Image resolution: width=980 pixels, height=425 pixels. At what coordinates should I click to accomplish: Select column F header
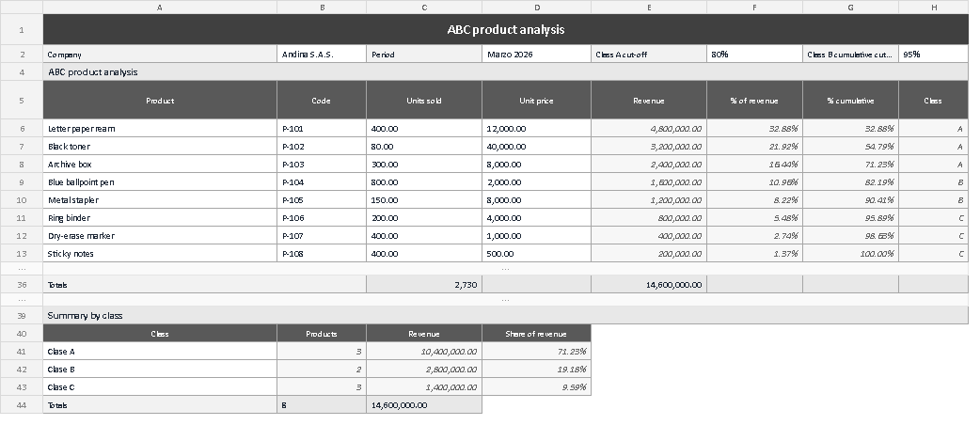click(x=755, y=7)
